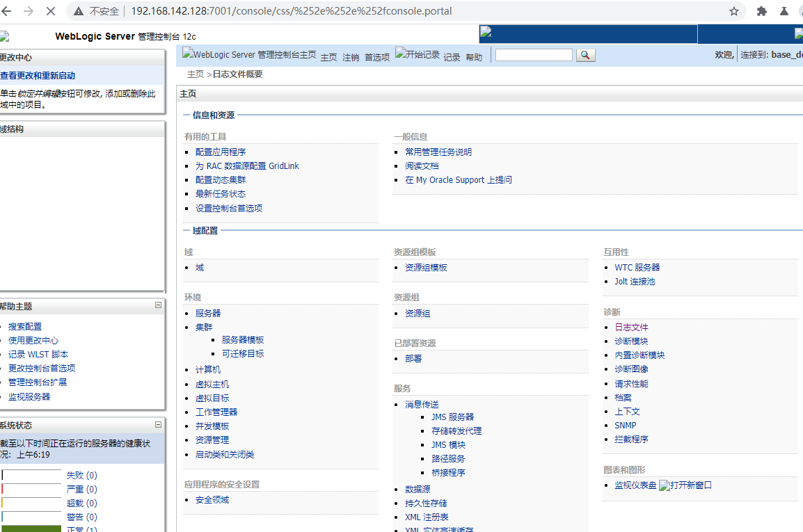Open the 诊断模块 link

631,341
